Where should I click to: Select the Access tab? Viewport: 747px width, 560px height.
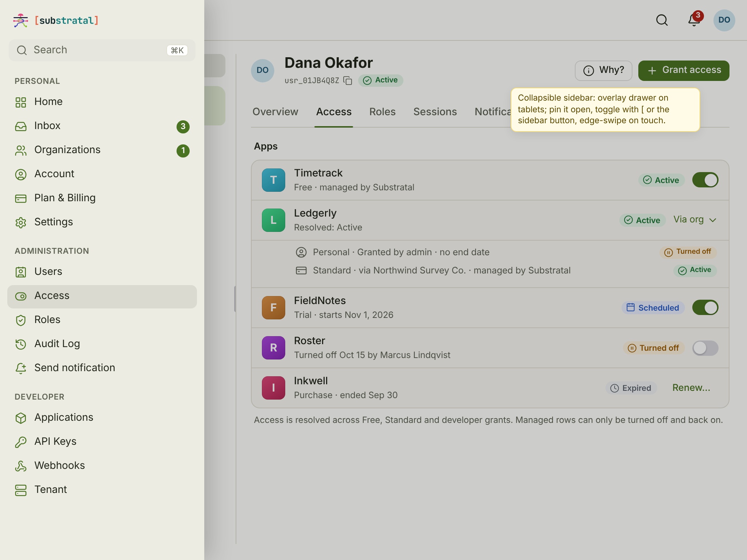(x=334, y=112)
